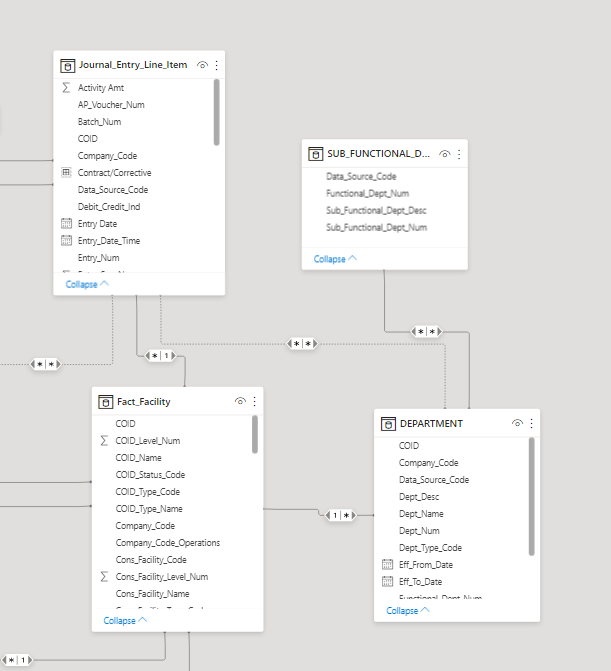
Task: Select the Dept_Num field in DEPARTMENT
Action: tap(419, 531)
